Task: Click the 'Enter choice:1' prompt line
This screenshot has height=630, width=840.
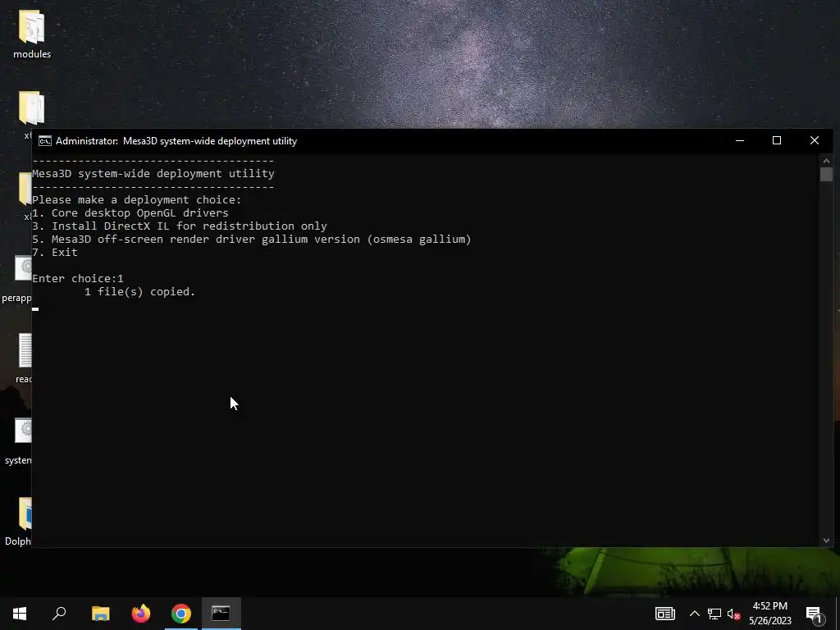Action: click(78, 279)
